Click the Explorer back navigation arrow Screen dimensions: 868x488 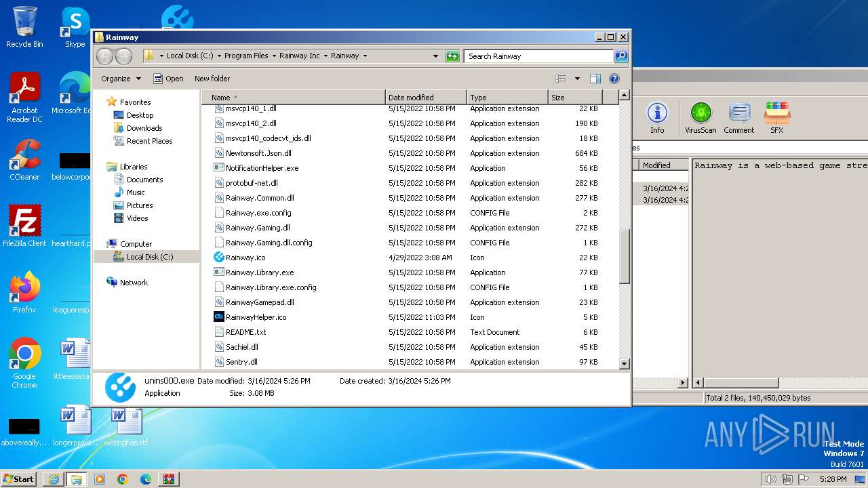click(x=104, y=56)
